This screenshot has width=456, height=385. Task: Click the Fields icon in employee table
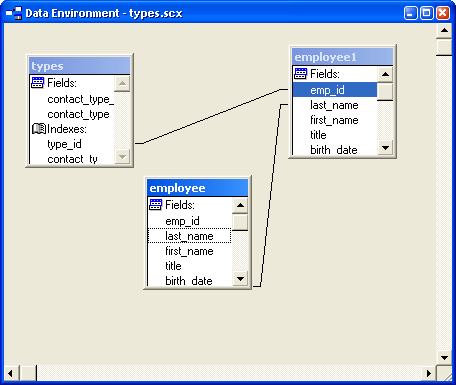coord(155,204)
